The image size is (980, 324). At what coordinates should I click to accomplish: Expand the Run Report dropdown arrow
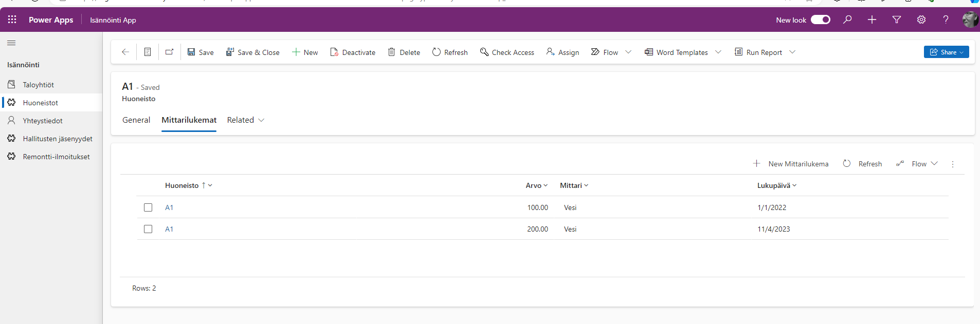click(792, 52)
